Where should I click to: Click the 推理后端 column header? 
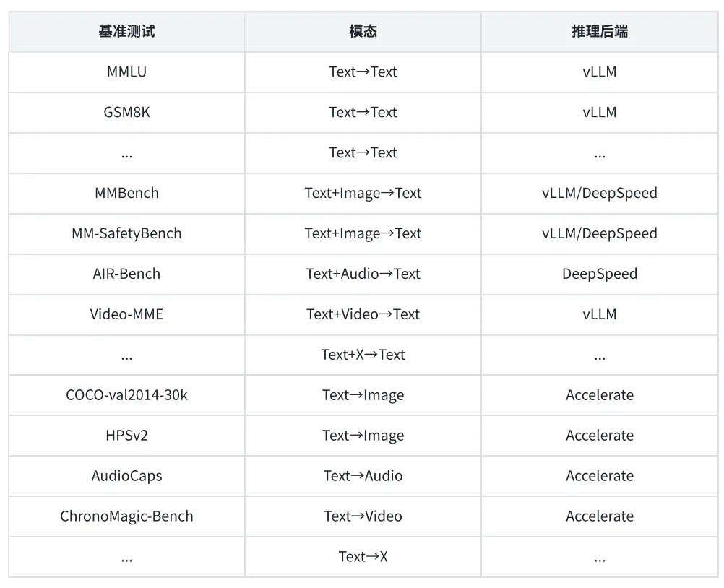click(x=599, y=31)
